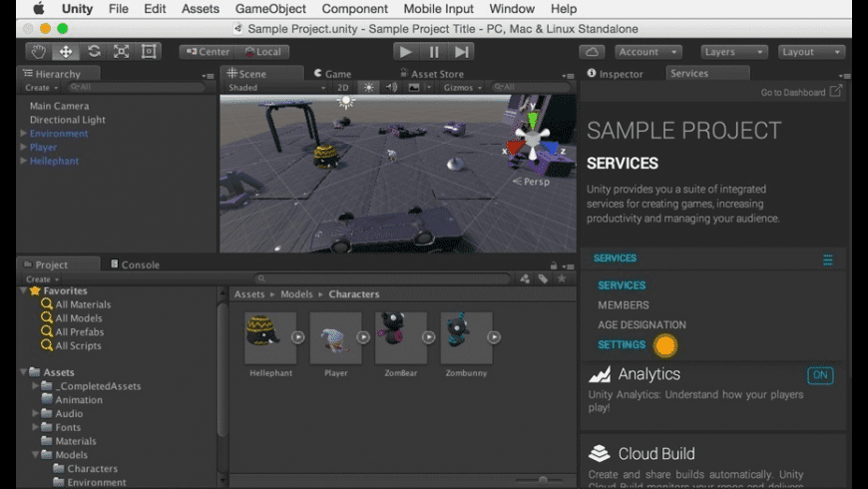Open the Shaded draw mode dropdown
This screenshot has width=868, height=489.
[x=276, y=88]
